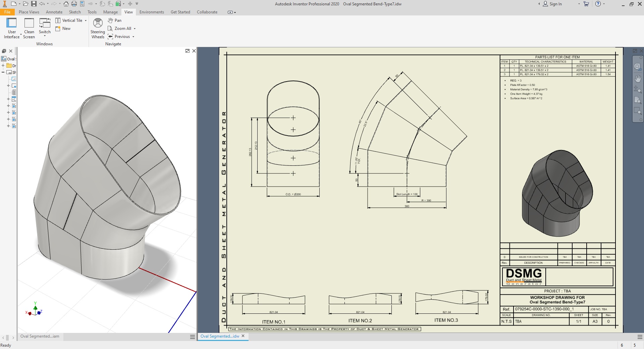Activate the Pan tool in the ribbon

[115, 20]
